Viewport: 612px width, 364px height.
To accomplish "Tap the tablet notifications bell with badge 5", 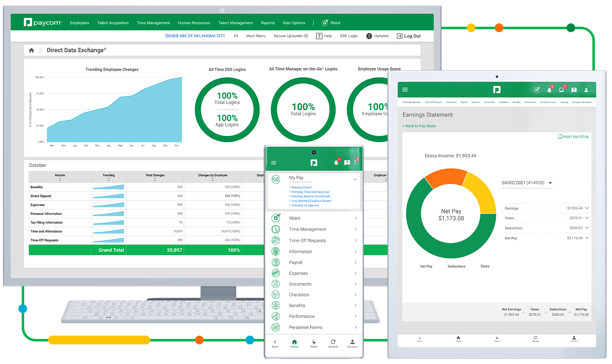I will point(549,90).
